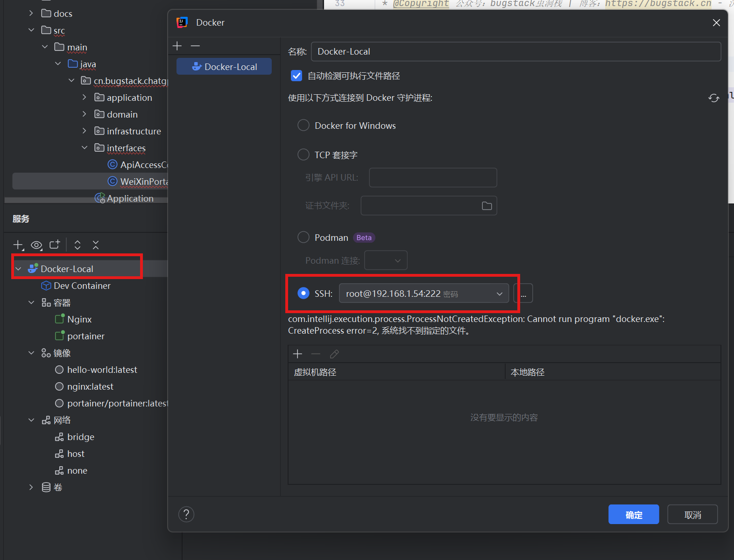Collapse the 网络 networks node
The width and height of the screenshot is (734, 560).
pos(31,420)
